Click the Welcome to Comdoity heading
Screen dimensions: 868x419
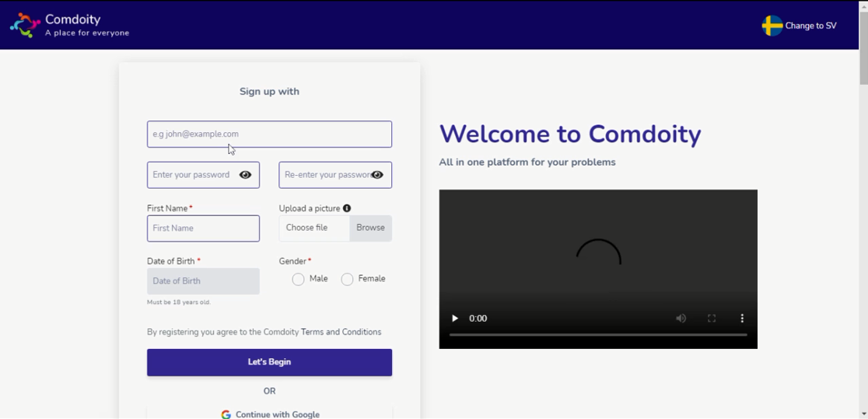(570, 134)
